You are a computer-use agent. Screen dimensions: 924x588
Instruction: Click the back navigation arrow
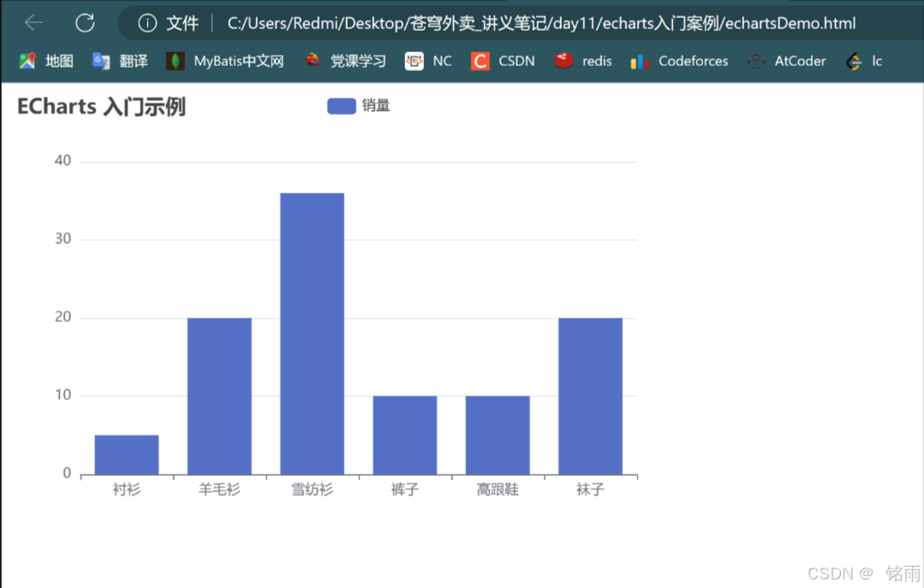(33, 23)
